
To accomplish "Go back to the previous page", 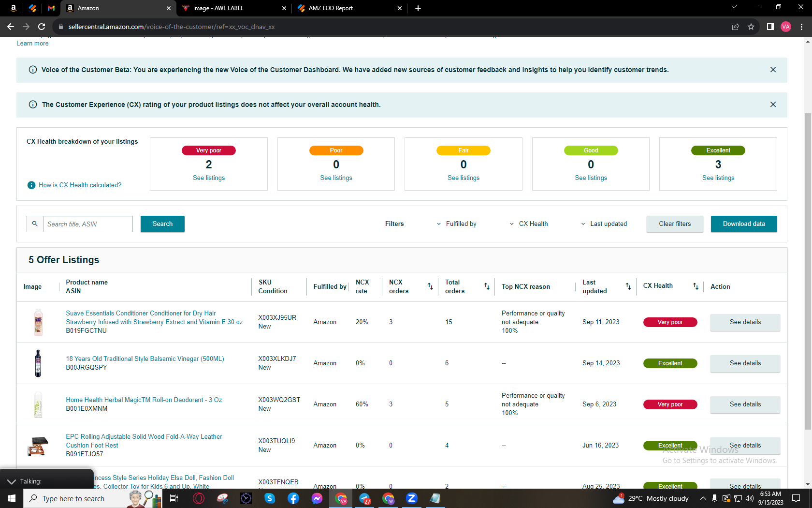I will tap(11, 27).
